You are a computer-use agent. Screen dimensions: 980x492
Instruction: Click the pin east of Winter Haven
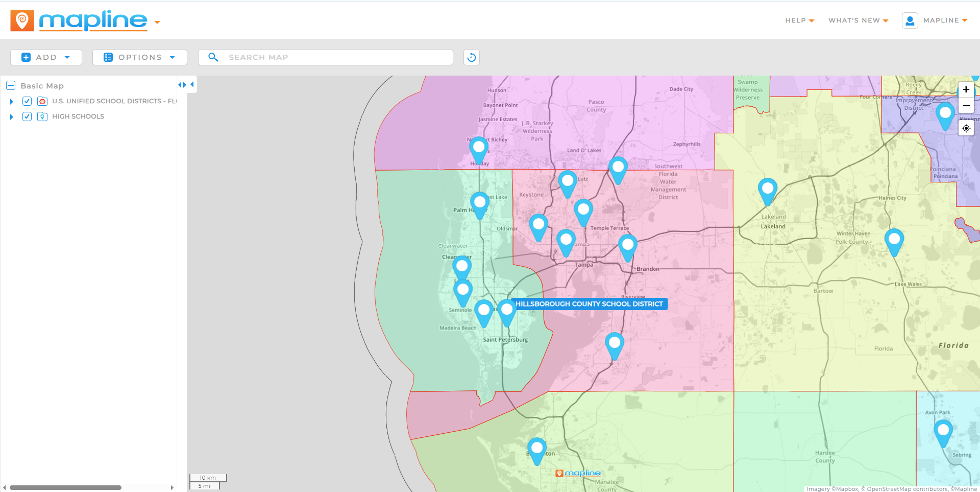click(x=894, y=242)
